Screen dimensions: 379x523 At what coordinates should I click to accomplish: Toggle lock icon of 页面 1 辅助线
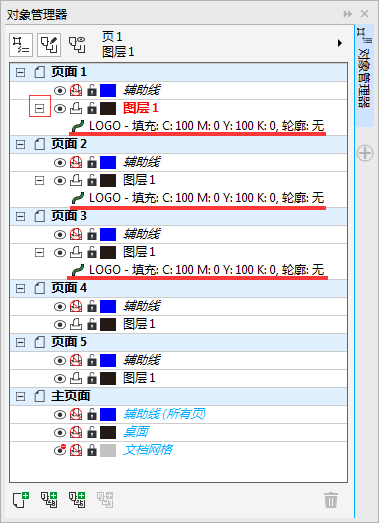92,90
